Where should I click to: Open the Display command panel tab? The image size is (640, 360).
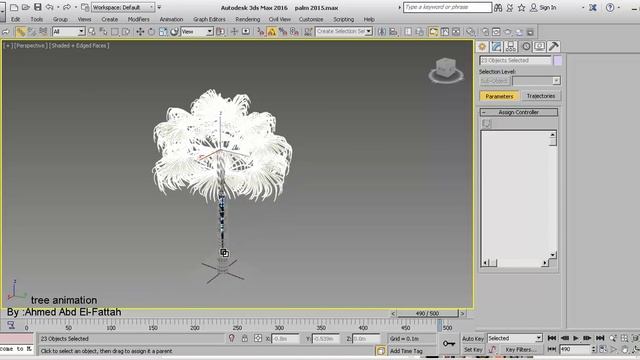point(539,47)
